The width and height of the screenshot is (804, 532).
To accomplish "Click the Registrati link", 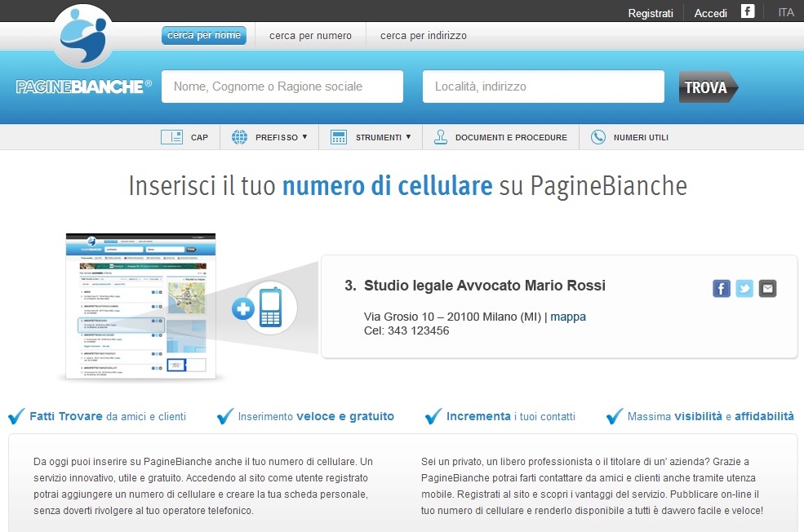I will (651, 13).
